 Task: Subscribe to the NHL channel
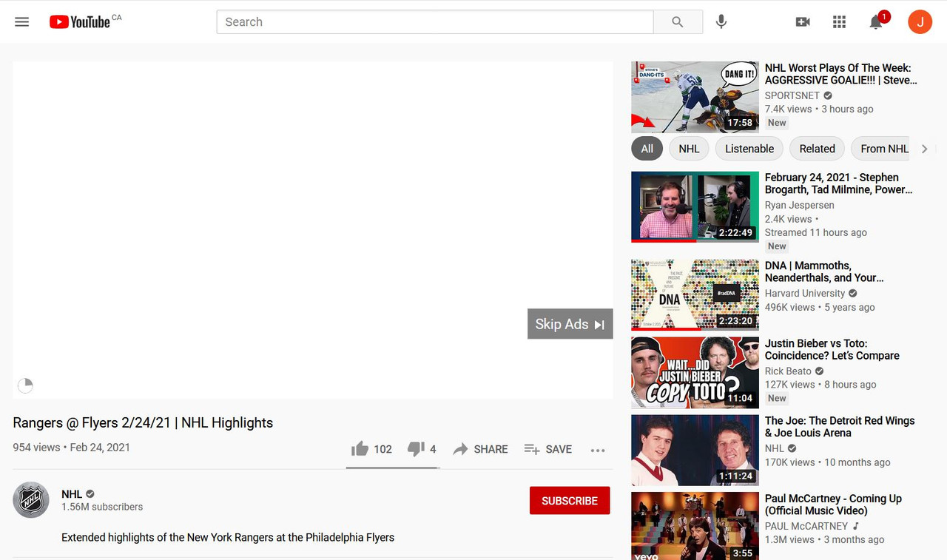569,501
